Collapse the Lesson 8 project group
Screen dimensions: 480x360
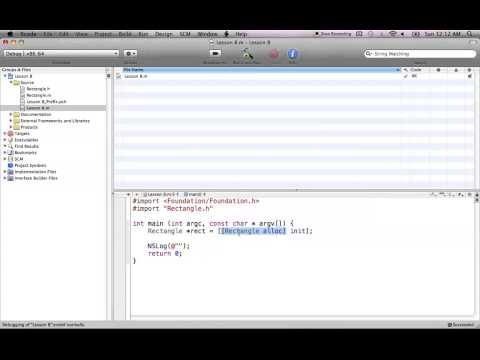coord(5,76)
